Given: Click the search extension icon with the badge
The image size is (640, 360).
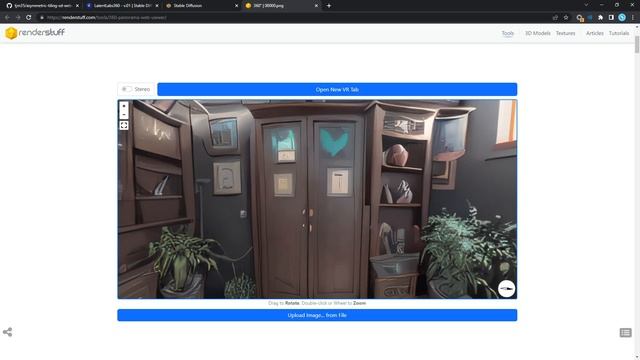Looking at the screenshot, I should 580,18.
